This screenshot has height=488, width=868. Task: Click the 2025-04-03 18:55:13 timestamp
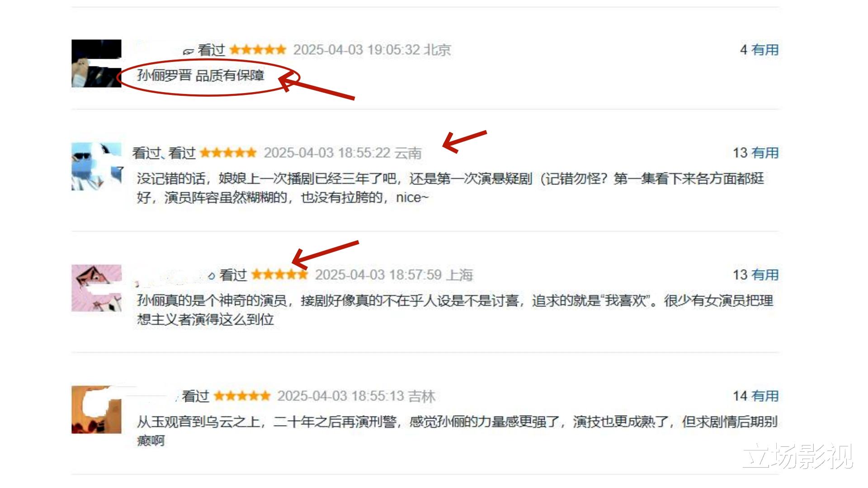click(x=340, y=396)
